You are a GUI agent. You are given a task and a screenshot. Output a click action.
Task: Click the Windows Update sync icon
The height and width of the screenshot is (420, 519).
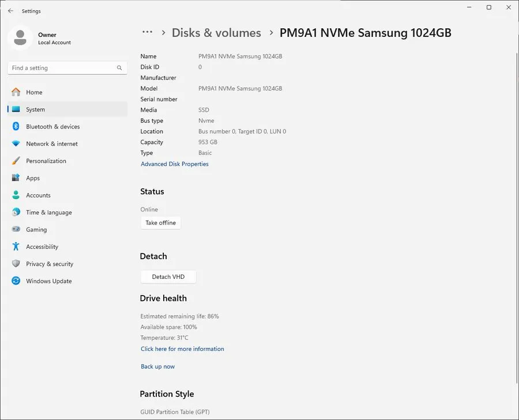coord(16,281)
